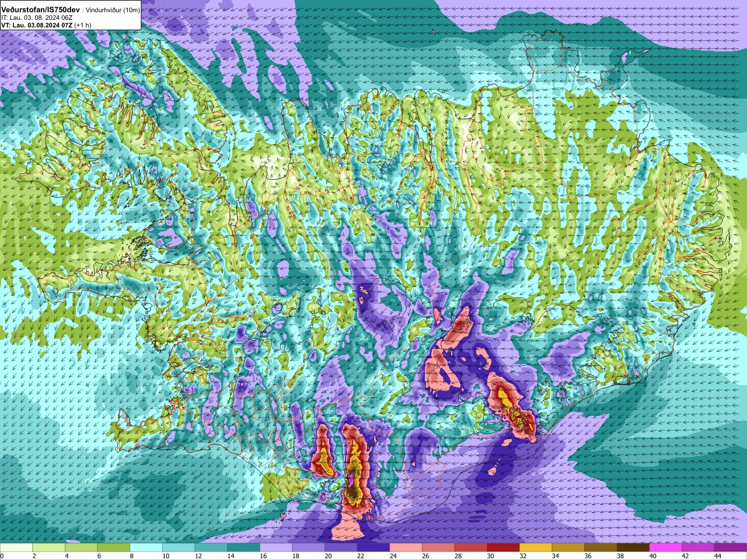Pick the yellow 32–34 legend swatch
This screenshot has width=747, height=560.
(536, 548)
